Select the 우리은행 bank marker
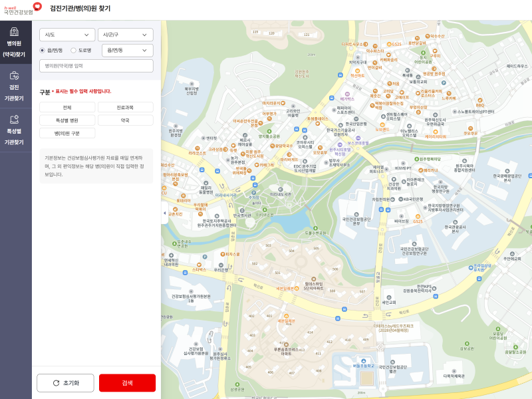Viewport: 532px width, 399px height. click(221, 265)
